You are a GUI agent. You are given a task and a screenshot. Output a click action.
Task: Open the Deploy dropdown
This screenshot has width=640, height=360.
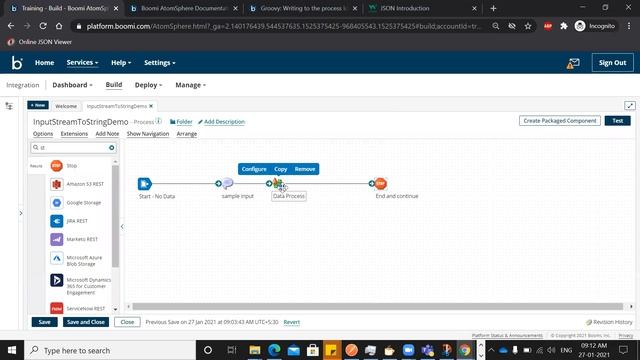(148, 85)
